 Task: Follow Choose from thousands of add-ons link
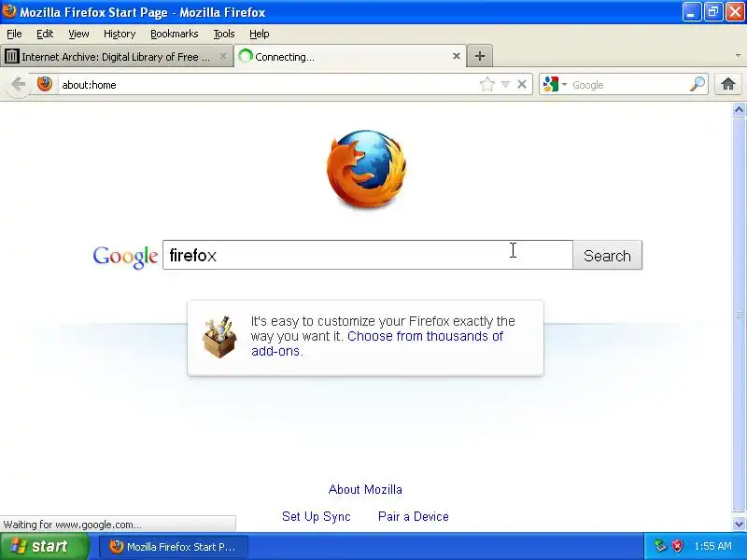point(377,343)
